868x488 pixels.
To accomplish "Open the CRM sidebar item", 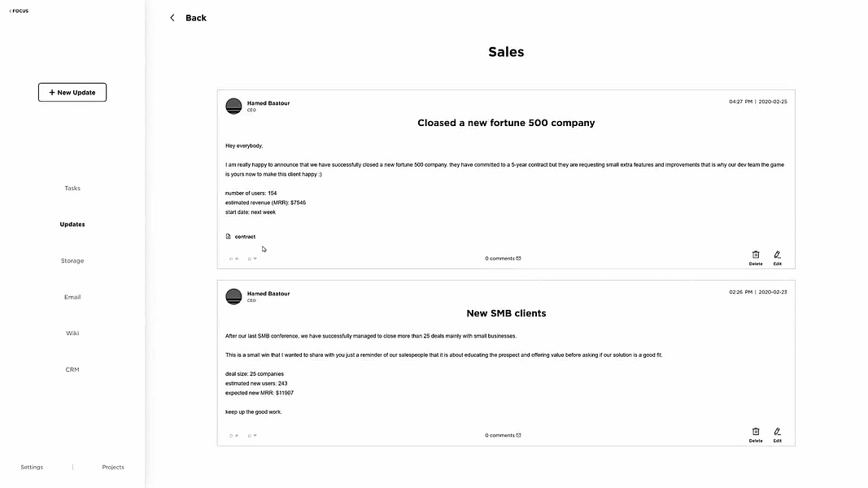I will pos(72,369).
